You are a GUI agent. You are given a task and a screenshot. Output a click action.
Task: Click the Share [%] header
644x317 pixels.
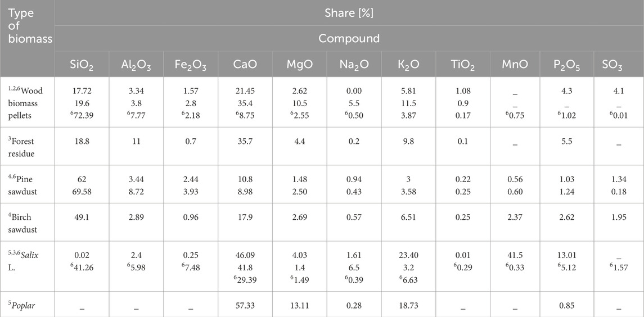[349, 13]
